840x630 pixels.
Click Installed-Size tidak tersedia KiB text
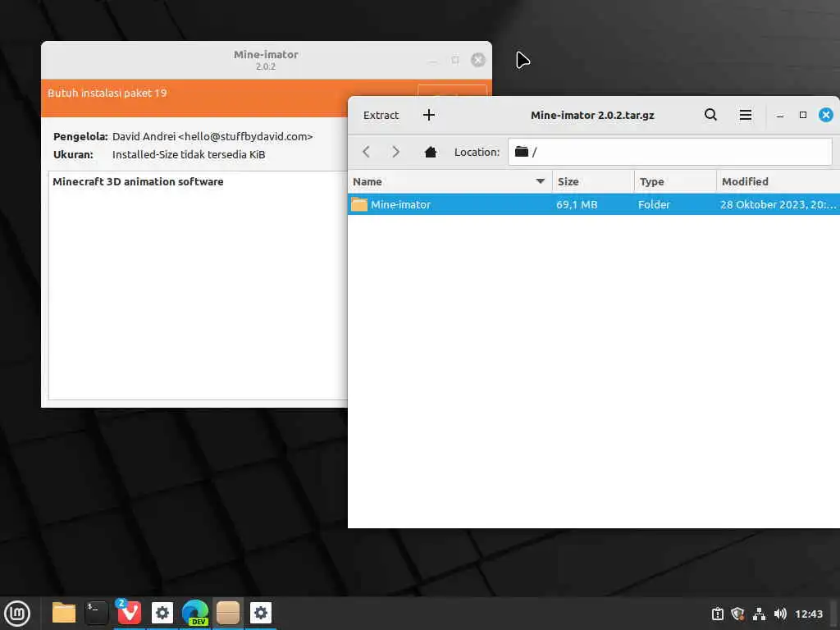(x=189, y=155)
